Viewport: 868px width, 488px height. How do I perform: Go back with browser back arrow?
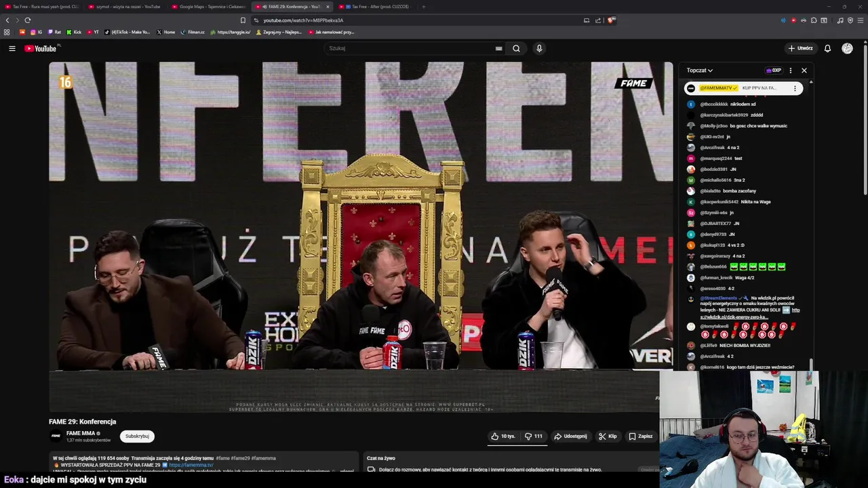[7, 20]
